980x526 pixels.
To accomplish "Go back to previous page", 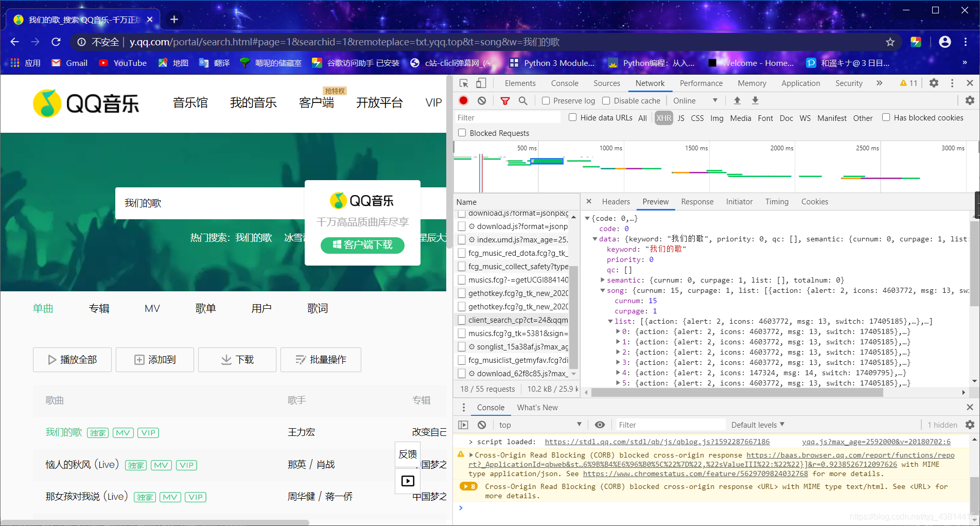I will (x=15, y=42).
